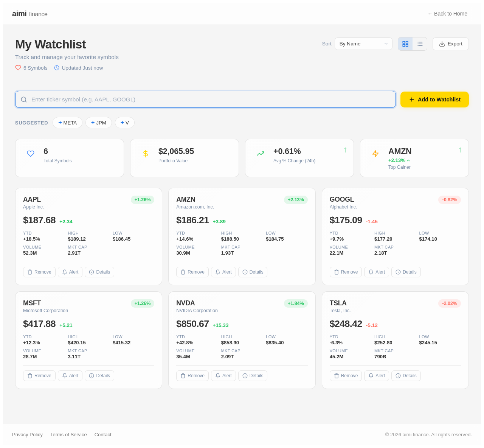Click GOOGL volume value 22.1M
484x448 pixels.
(x=337, y=253)
